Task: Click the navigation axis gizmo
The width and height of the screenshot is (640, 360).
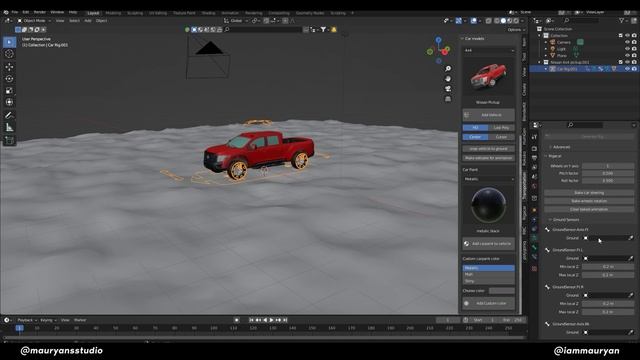Action: coord(438,51)
